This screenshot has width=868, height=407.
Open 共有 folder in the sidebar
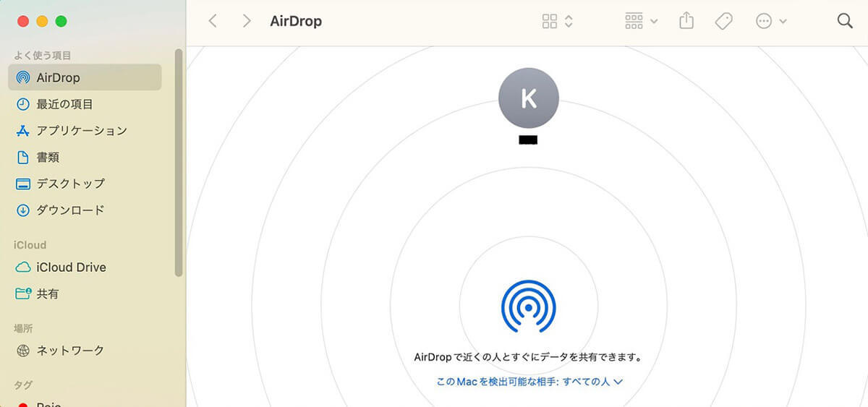coord(85,294)
